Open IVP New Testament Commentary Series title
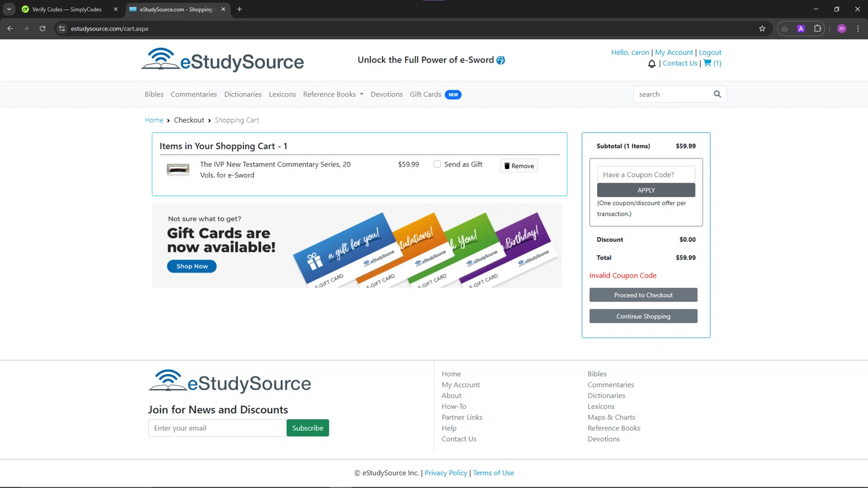Viewport: 868px width, 488px height. point(275,169)
